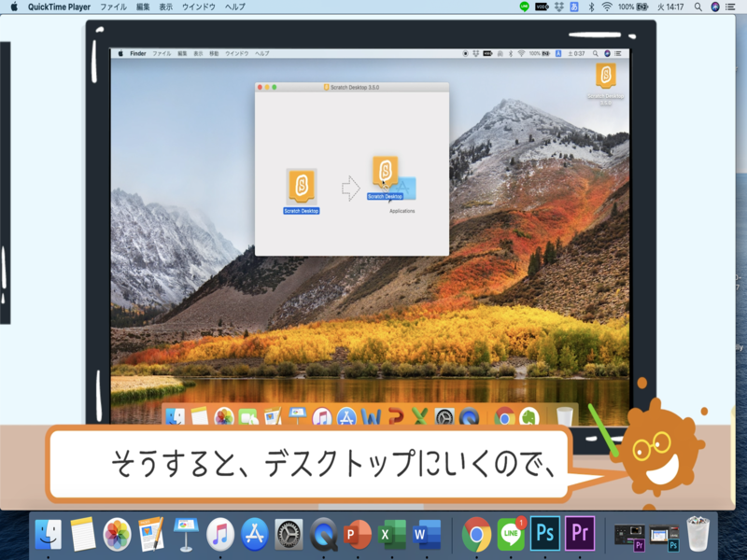Click Spotlight icon in recorded video's menu bar

(x=595, y=53)
